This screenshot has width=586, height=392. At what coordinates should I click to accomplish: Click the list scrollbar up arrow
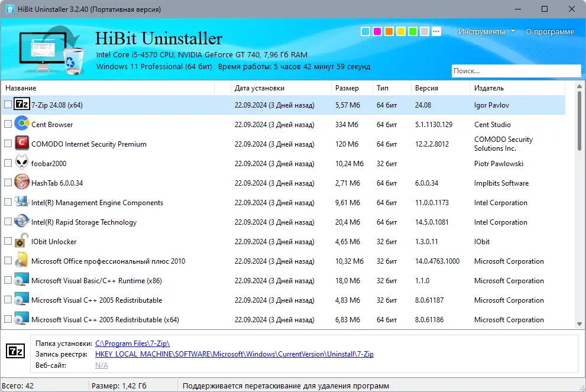[x=579, y=86]
